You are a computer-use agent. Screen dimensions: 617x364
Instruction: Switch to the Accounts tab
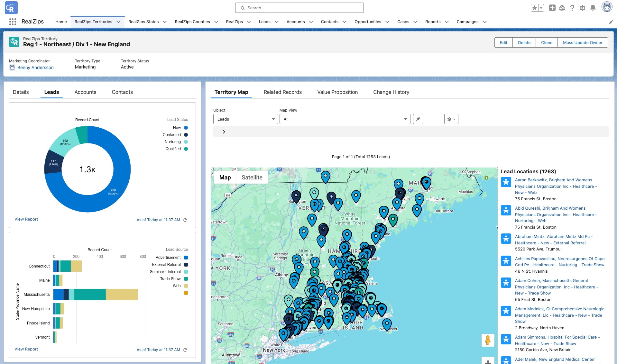85,92
